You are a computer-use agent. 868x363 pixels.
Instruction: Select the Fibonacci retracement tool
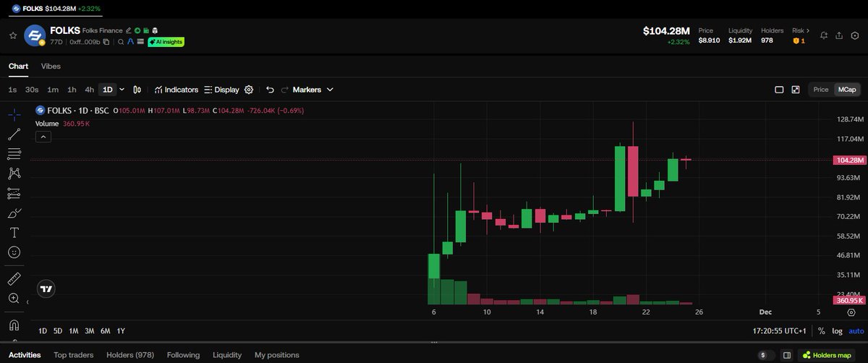pyautogui.click(x=14, y=153)
